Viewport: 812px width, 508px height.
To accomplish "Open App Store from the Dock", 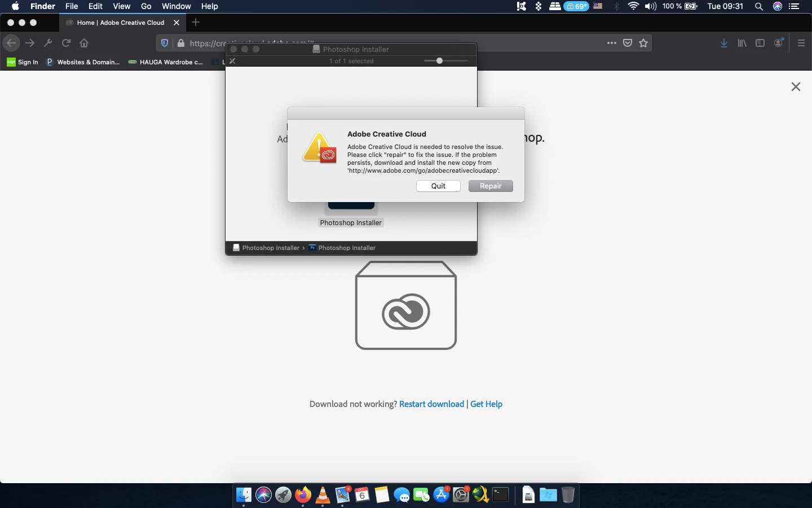I will 442,495.
